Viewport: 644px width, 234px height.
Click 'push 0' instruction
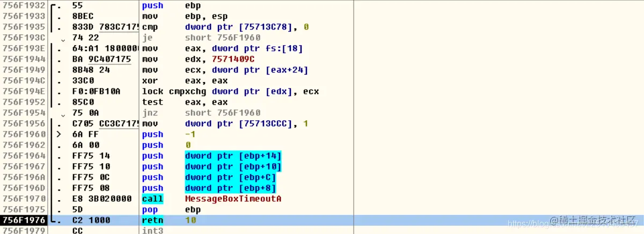pos(166,145)
